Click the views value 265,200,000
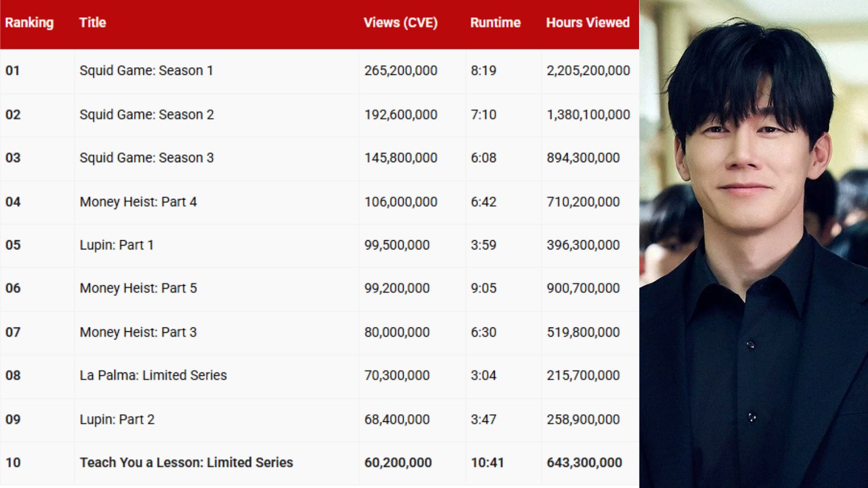The image size is (868, 488). click(x=401, y=71)
